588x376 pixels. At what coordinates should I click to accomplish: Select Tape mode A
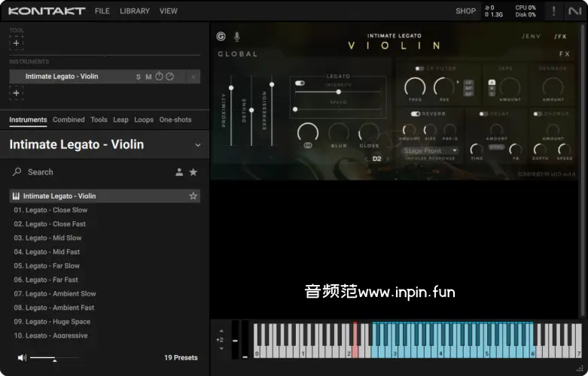point(492,83)
